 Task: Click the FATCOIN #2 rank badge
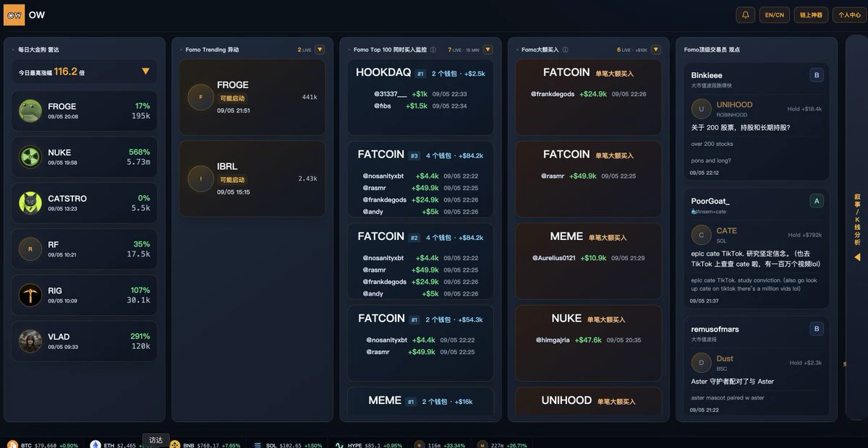414,238
